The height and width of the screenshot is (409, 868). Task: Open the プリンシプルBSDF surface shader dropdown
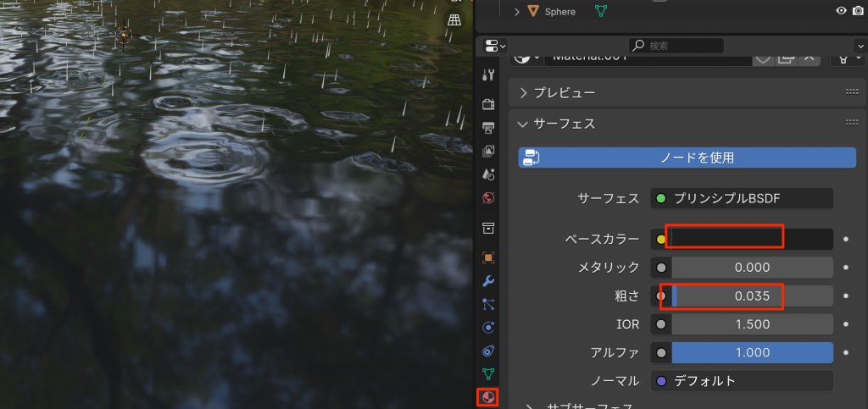(x=742, y=199)
